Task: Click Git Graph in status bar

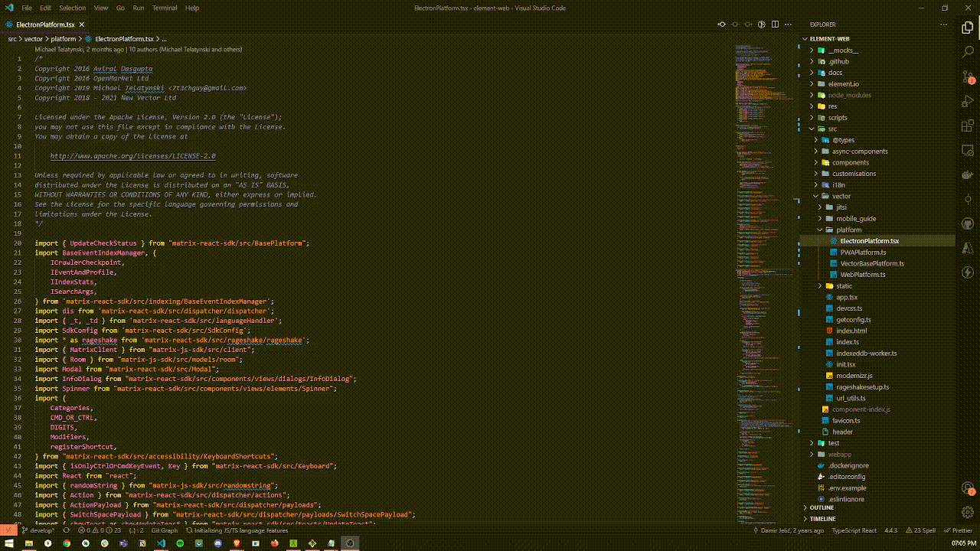Action: [x=164, y=530]
